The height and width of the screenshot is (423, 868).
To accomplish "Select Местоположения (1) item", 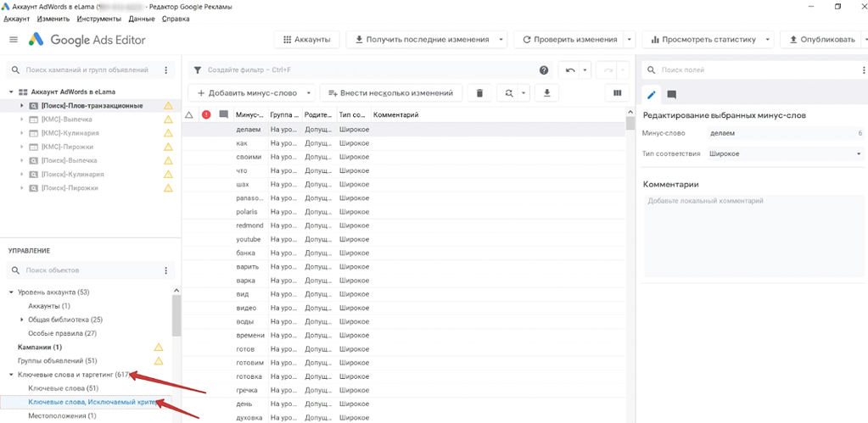I will (62, 416).
